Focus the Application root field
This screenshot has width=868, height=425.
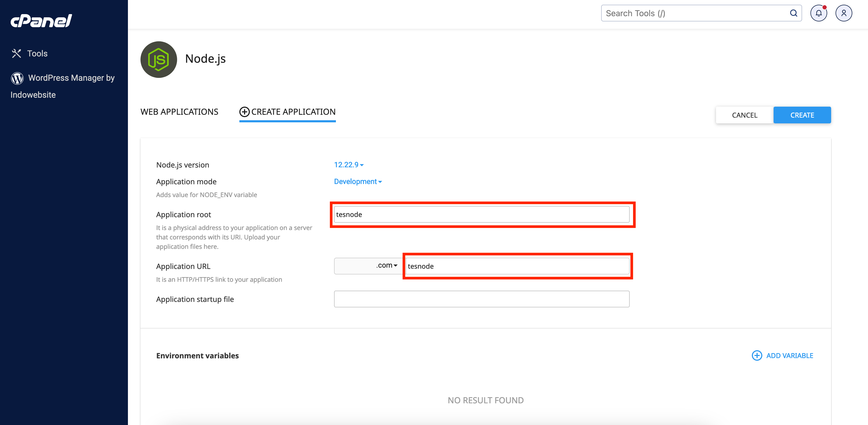coord(481,215)
